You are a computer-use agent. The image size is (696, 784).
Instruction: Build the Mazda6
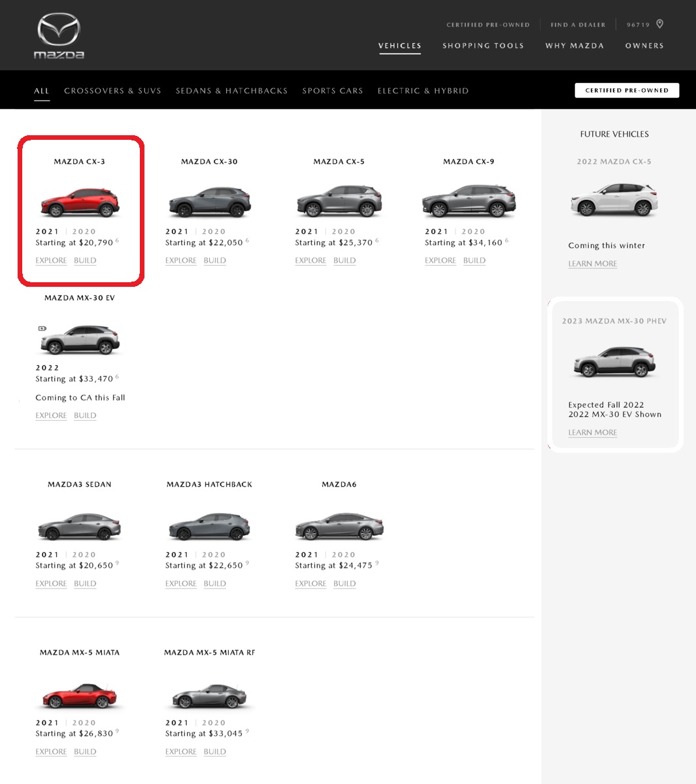pyautogui.click(x=344, y=583)
